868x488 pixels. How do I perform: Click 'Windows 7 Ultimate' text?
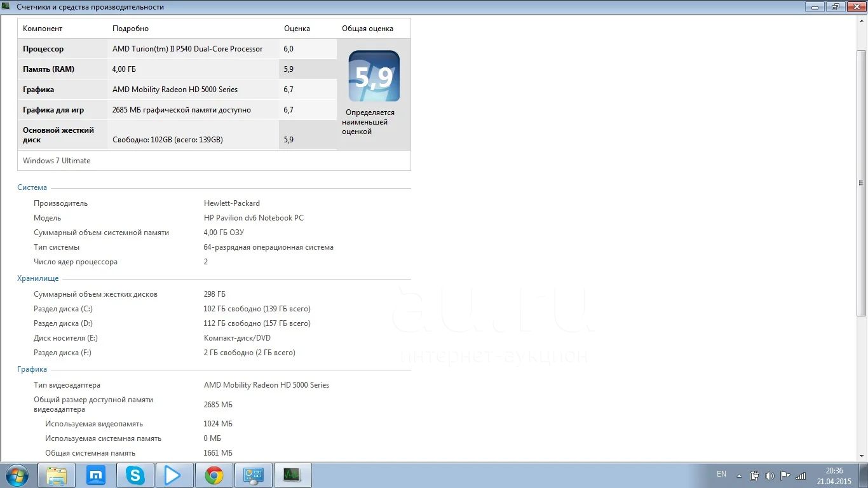pyautogui.click(x=57, y=161)
